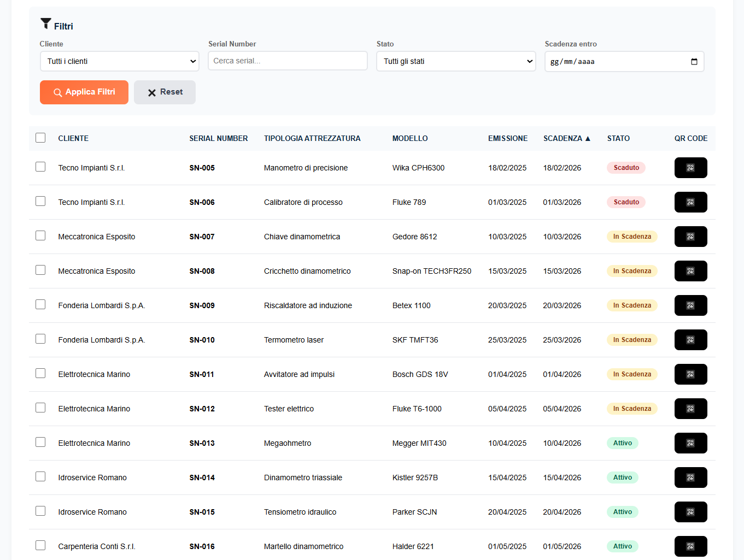Screen dimensions: 744x560
Task: Open QR code for SN-011
Action: coord(690,374)
